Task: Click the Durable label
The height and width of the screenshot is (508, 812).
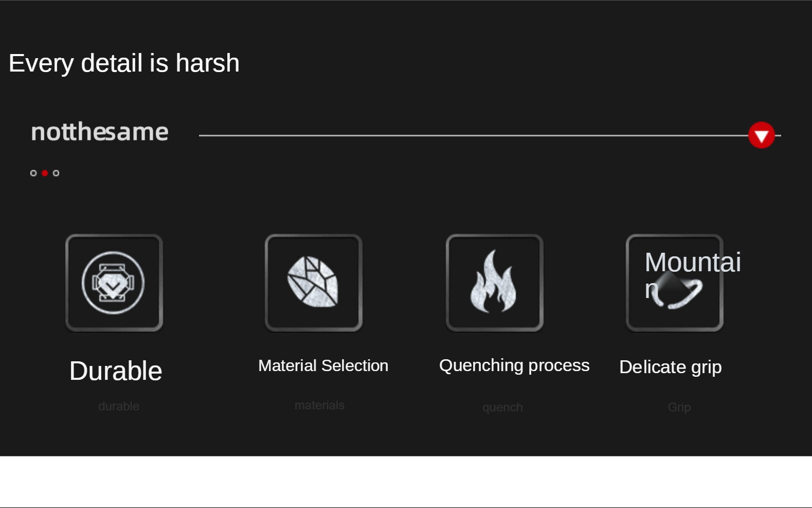Action: coord(116,371)
